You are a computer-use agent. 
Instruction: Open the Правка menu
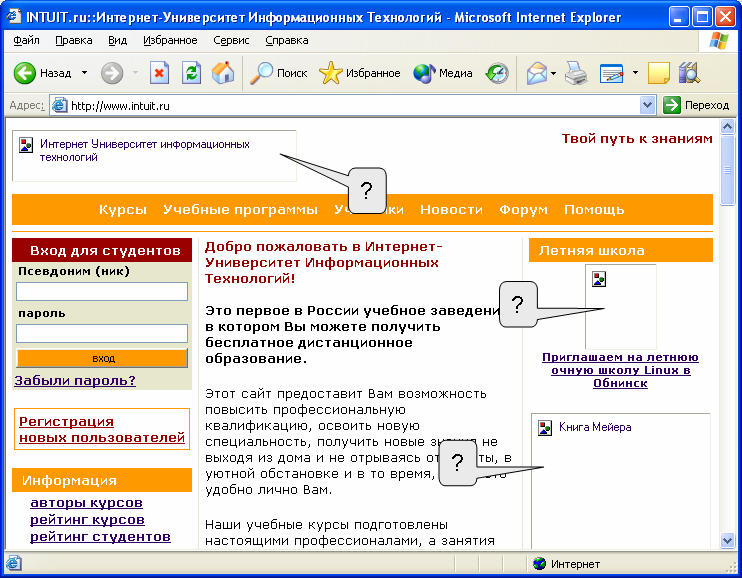tap(73, 41)
